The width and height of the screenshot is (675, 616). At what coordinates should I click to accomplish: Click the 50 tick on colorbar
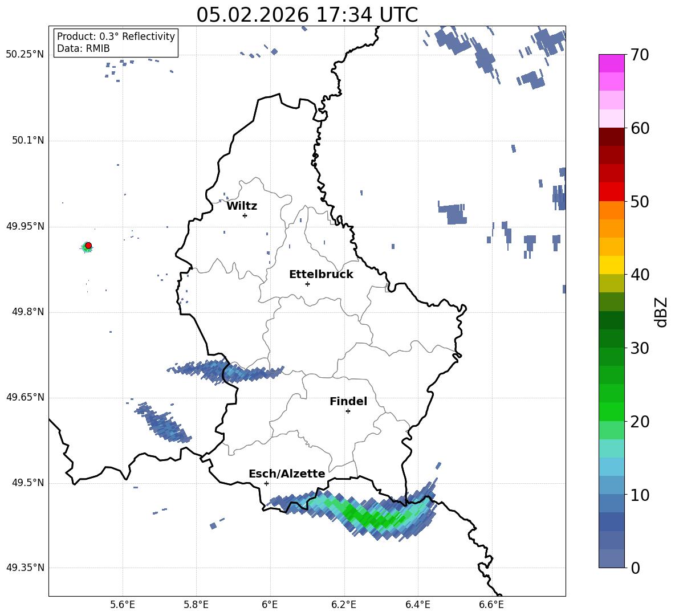640,202
